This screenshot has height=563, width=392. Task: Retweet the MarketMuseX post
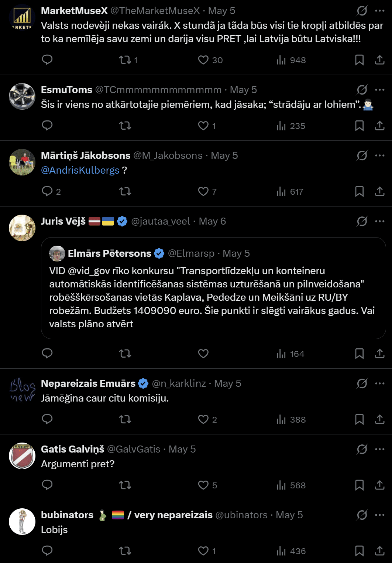[x=128, y=60]
